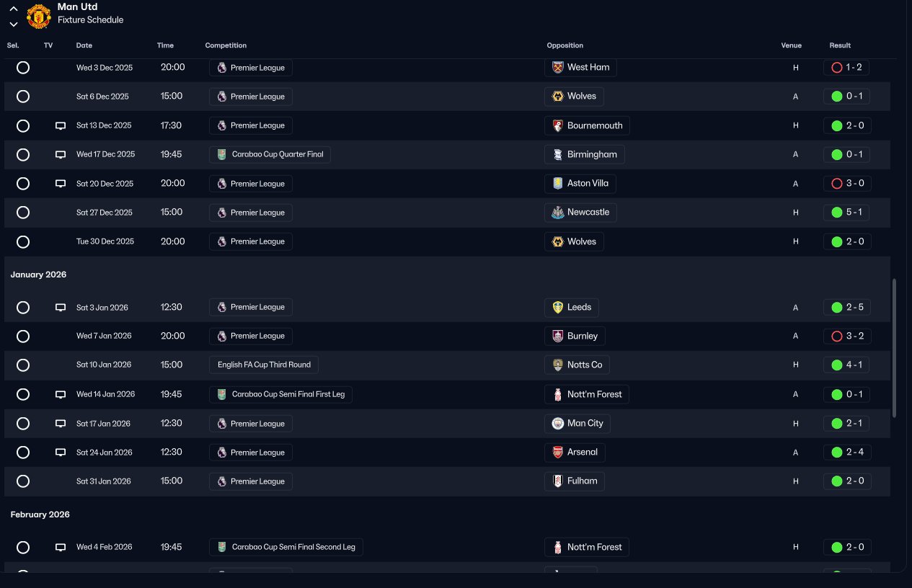
Task: Click Carabao Cup trophy icon on Birmingham row
Action: (x=221, y=154)
